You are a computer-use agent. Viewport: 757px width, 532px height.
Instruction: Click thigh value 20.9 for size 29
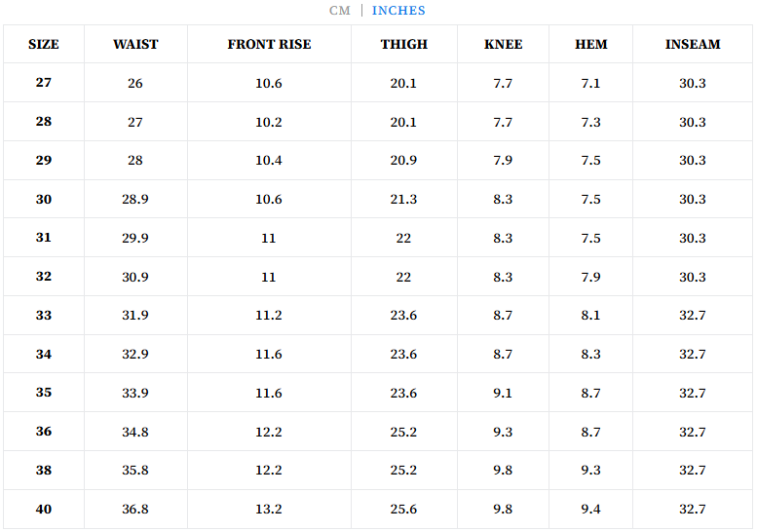[x=404, y=161]
